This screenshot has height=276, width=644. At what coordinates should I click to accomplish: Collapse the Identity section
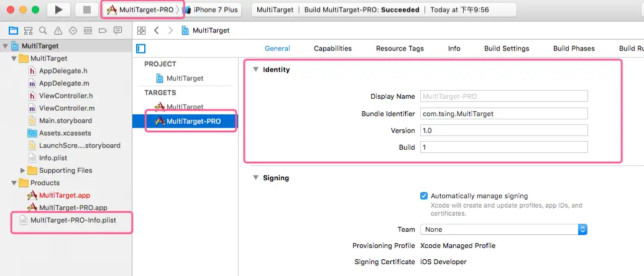(x=255, y=70)
